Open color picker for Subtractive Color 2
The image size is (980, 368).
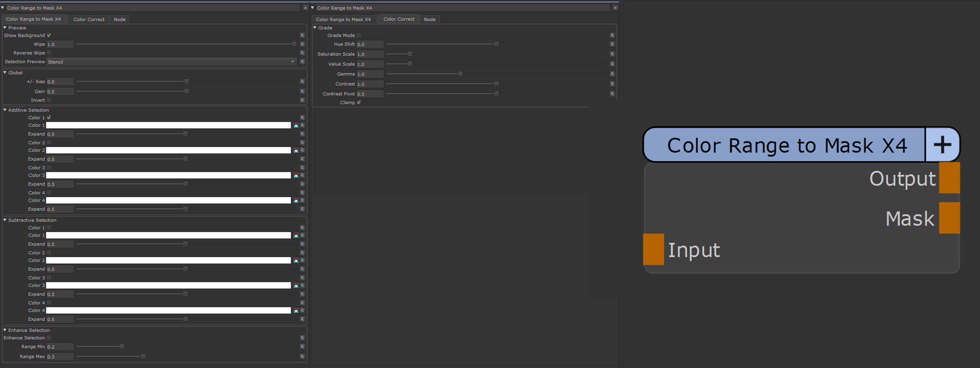click(x=296, y=260)
